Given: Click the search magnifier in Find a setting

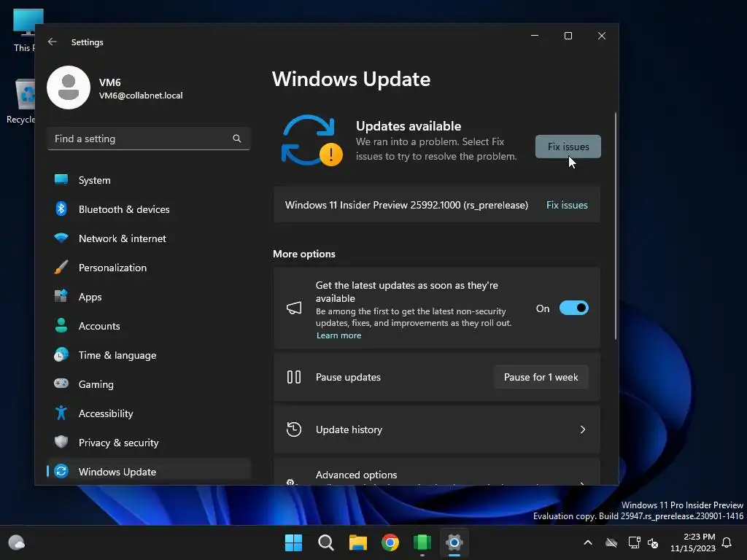Looking at the screenshot, I should pos(237,139).
